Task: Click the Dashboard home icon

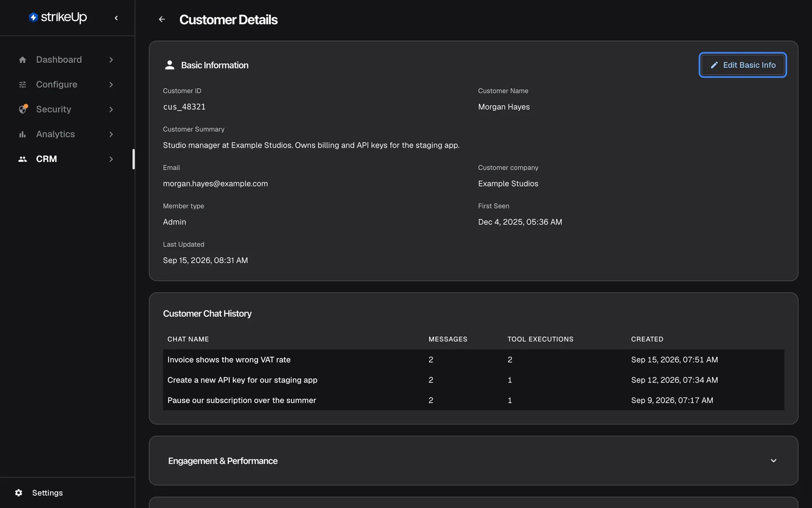Action: [x=23, y=60]
